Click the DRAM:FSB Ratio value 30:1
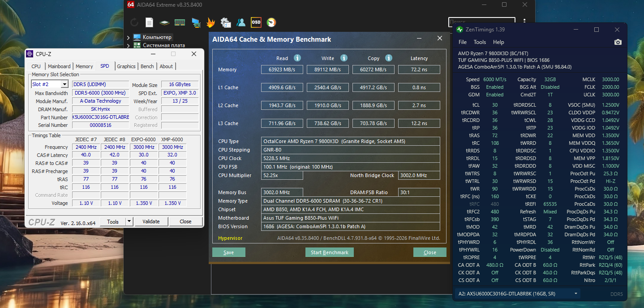644x308 pixels. 419,192
